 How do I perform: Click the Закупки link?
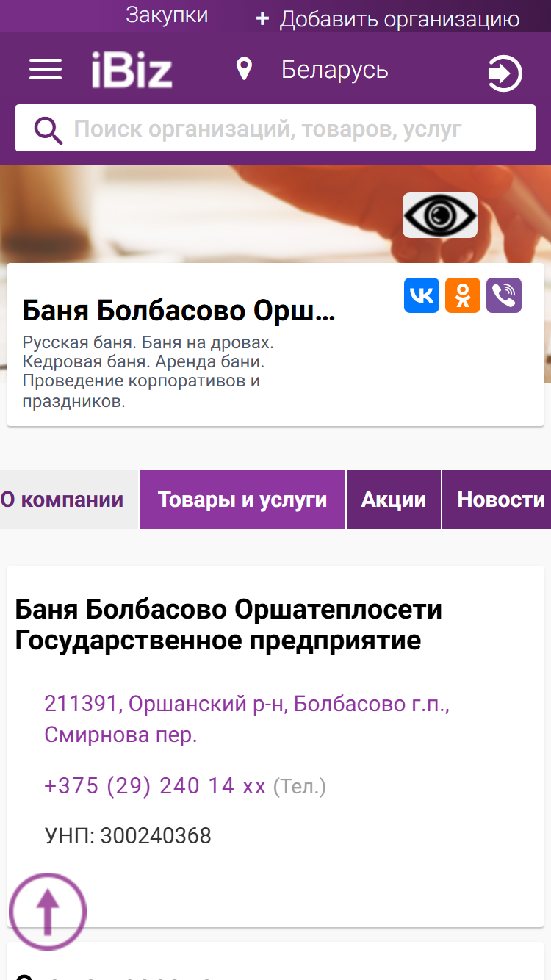(x=167, y=15)
